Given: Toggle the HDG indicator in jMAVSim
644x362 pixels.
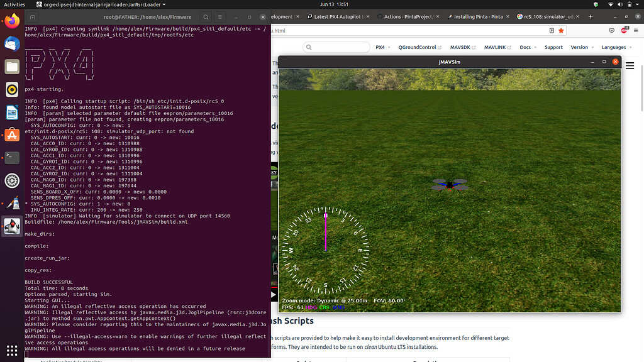Looking at the screenshot, I should click(x=311, y=307).
